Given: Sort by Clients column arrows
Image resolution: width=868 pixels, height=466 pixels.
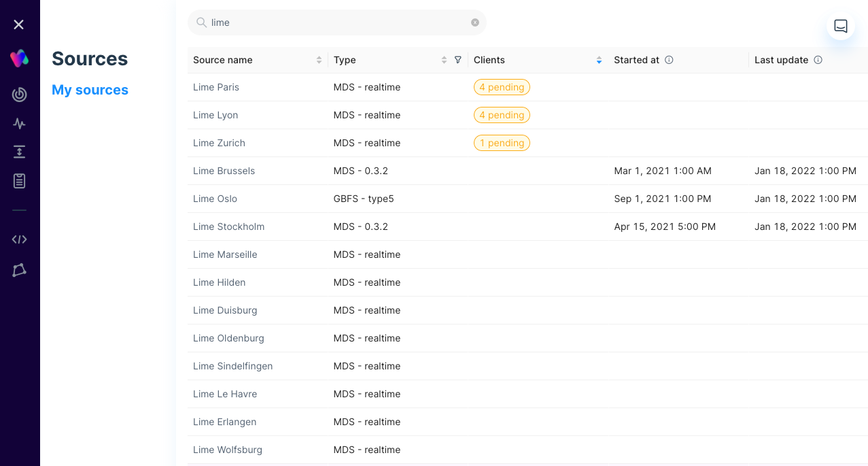Looking at the screenshot, I should point(599,60).
